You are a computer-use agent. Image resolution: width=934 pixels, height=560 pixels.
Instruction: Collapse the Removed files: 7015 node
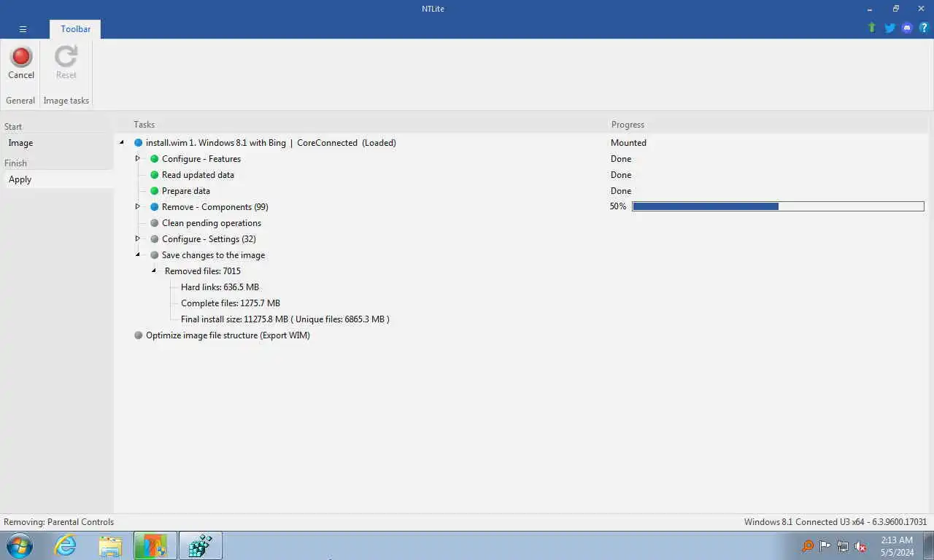(x=154, y=271)
